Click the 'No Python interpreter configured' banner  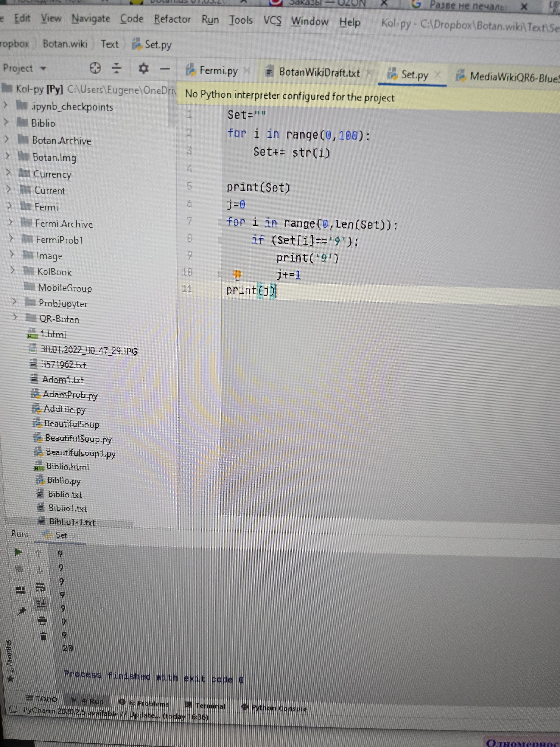point(290,96)
